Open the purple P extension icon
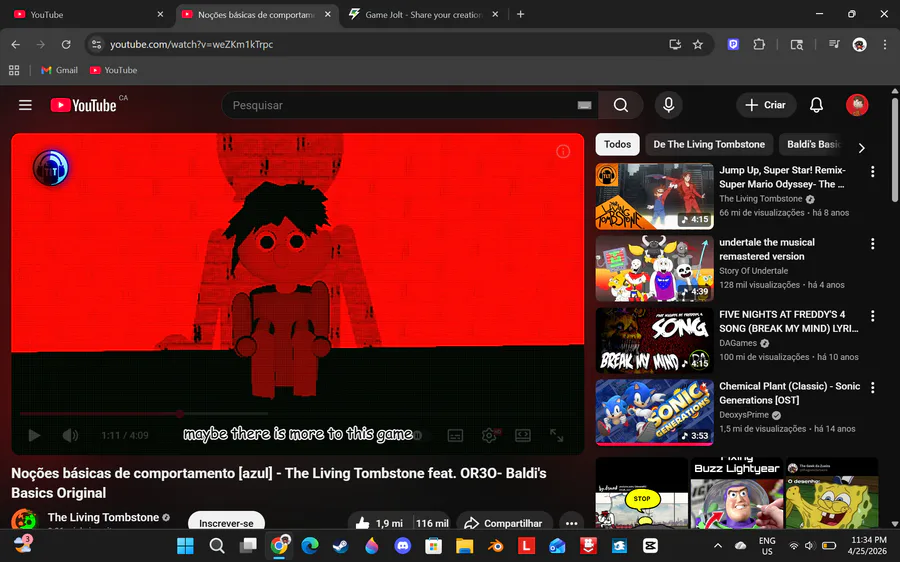The image size is (900, 562). coord(733,44)
